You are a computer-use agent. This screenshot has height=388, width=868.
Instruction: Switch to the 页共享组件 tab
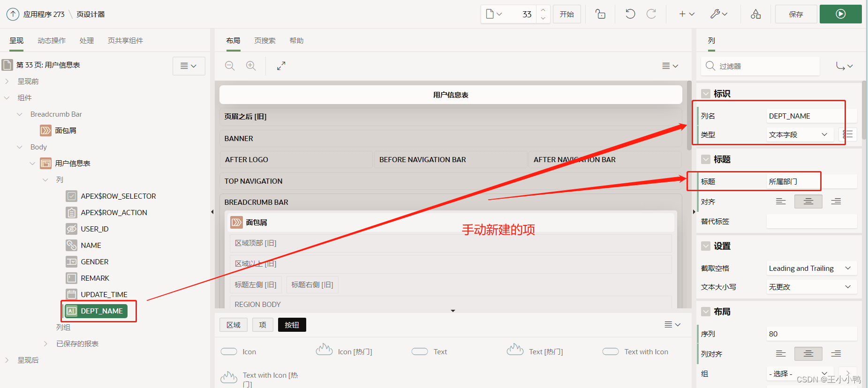(x=125, y=41)
